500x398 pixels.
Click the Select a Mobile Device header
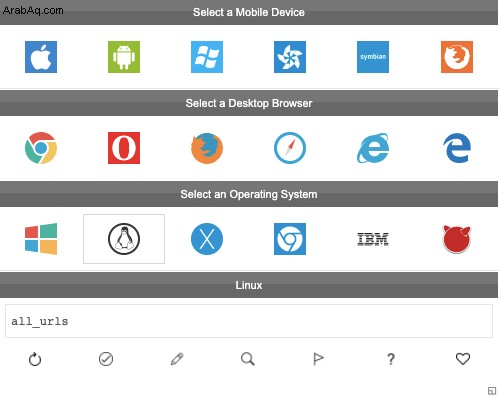click(x=249, y=12)
